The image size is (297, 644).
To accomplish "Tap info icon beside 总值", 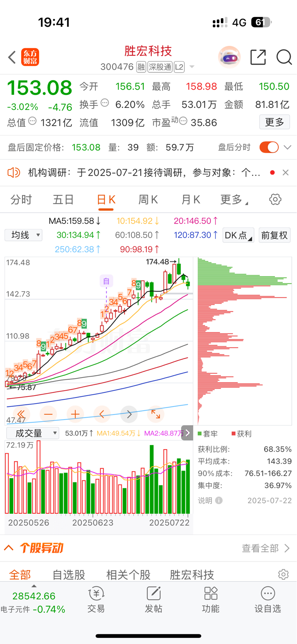I will (32, 121).
